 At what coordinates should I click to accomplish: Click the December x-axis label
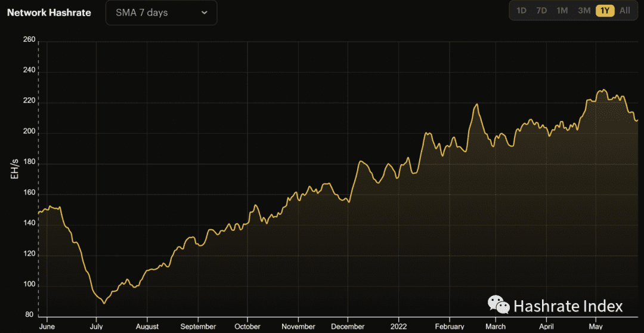(348, 326)
